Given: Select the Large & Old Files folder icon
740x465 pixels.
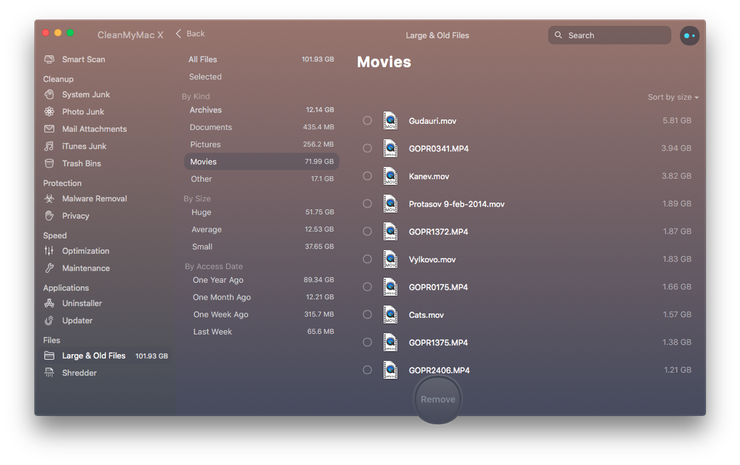Looking at the screenshot, I should click(x=49, y=355).
